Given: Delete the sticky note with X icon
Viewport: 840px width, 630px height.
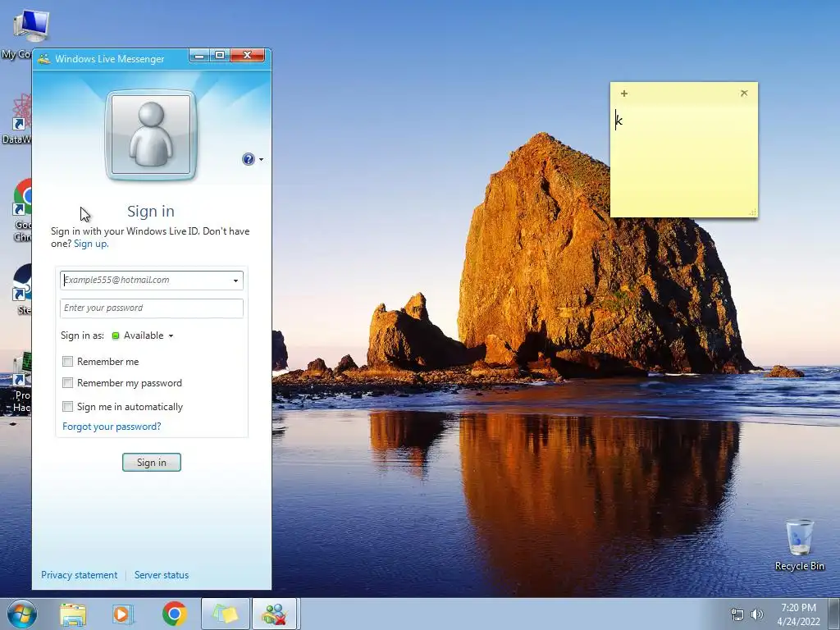Looking at the screenshot, I should point(744,94).
